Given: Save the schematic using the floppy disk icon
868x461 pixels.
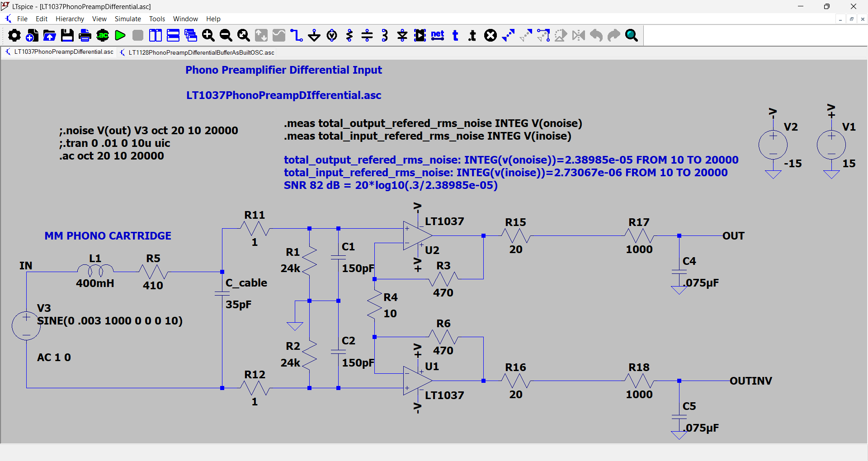Looking at the screenshot, I should [67, 35].
